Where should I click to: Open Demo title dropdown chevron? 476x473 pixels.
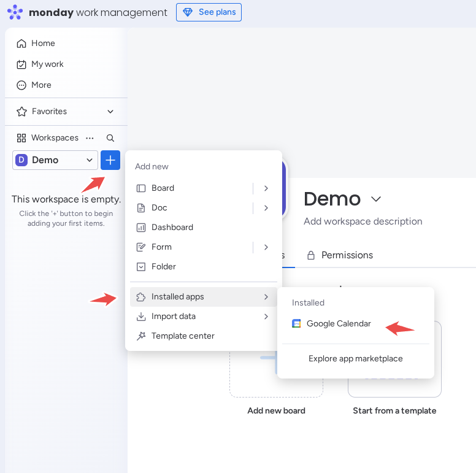pyautogui.click(x=376, y=199)
